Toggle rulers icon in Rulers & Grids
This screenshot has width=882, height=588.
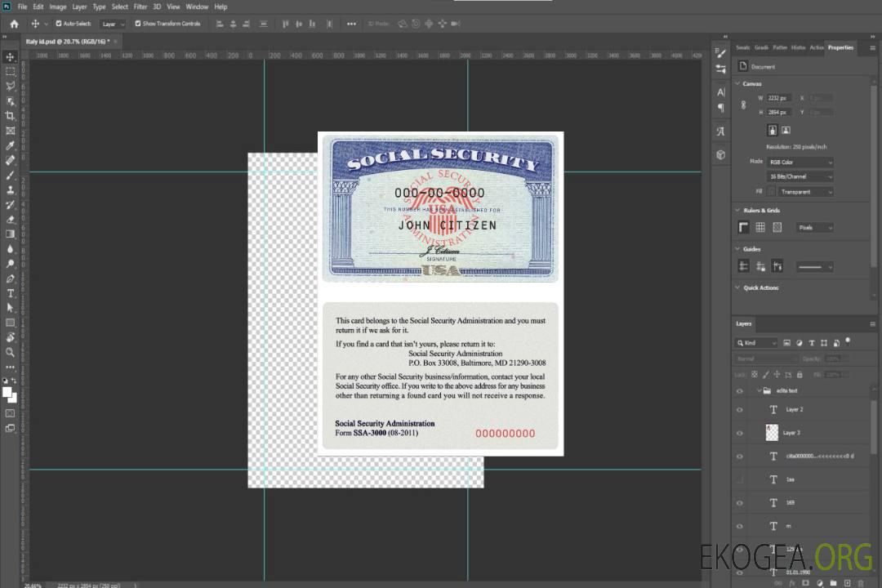point(743,227)
